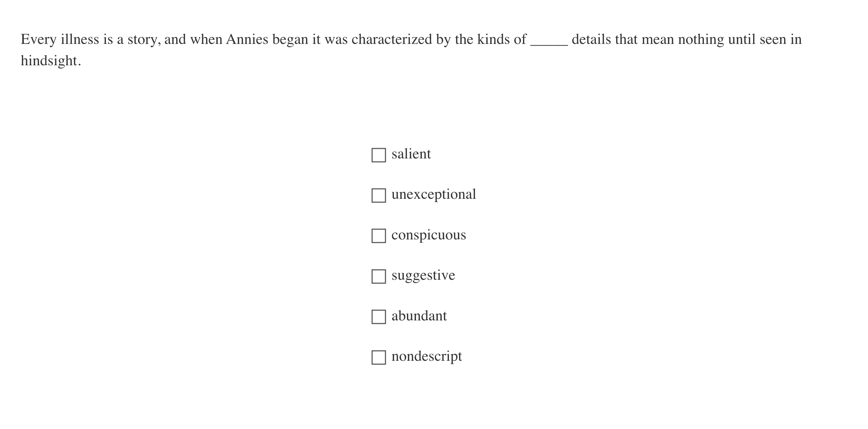
Task: Select the 'abundant' option text
Action: coord(419,316)
